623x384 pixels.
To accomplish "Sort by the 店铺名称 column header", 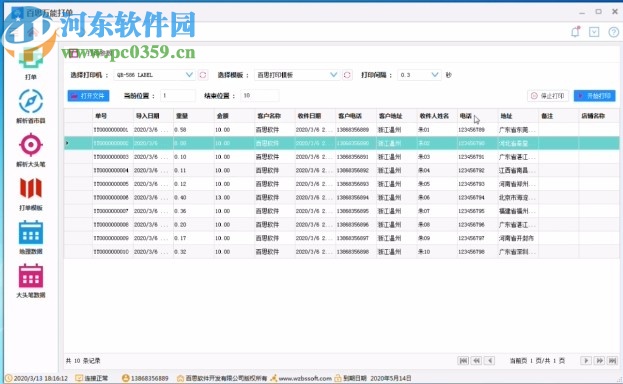I will pos(599,116).
